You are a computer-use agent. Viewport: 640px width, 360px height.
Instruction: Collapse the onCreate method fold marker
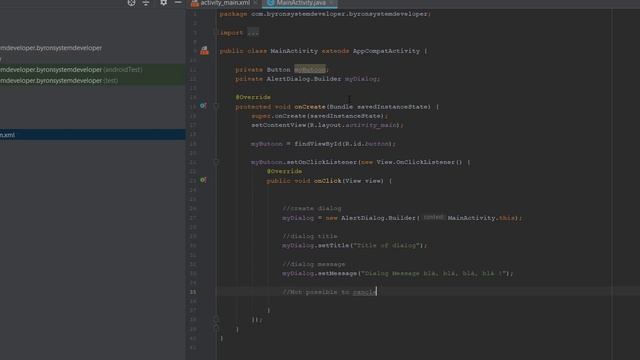click(216, 106)
